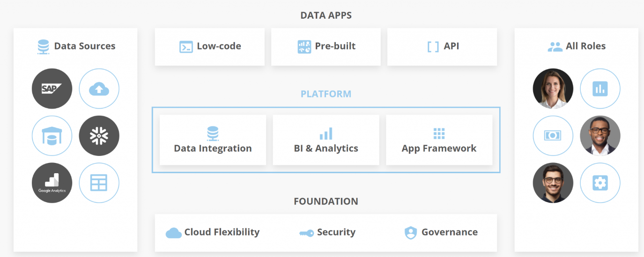Click the spreadsheet table source icon

pyautogui.click(x=99, y=183)
